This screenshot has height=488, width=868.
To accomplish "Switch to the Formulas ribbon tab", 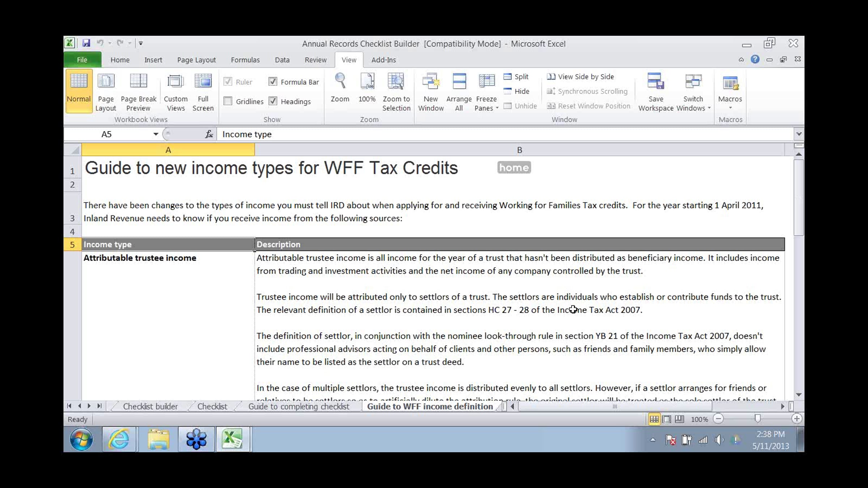I will point(245,60).
